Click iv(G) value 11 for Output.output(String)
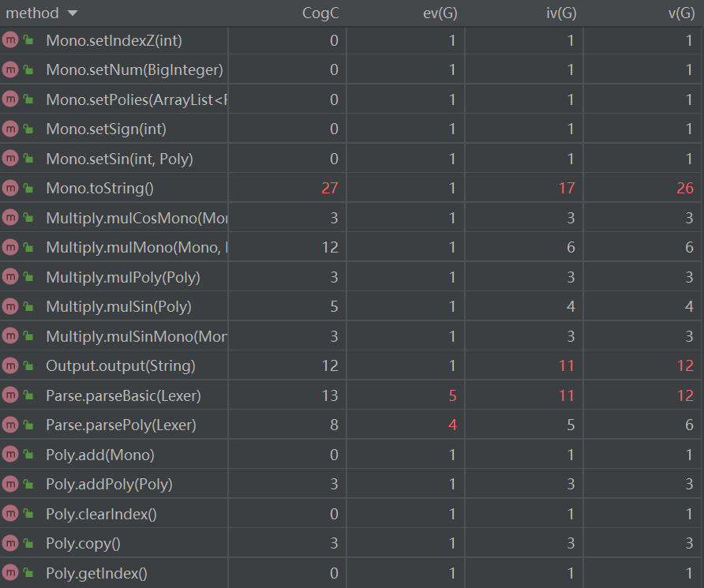 click(x=567, y=365)
